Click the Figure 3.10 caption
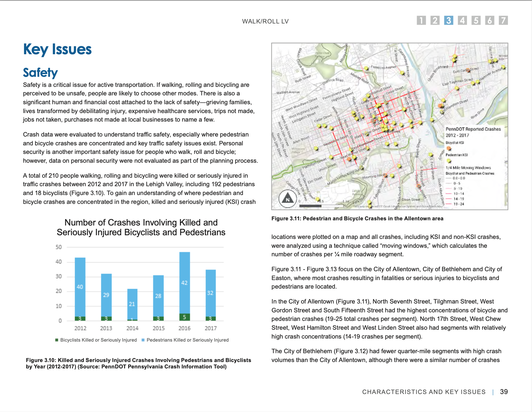532x412 pixels. 138,363
